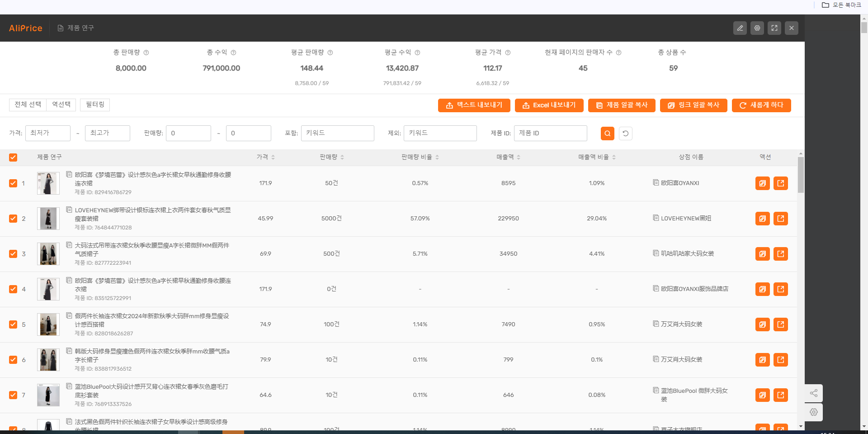Screen dimensions: 868x434
Task: Open thumbnail of row 2 product
Action: pos(48,219)
